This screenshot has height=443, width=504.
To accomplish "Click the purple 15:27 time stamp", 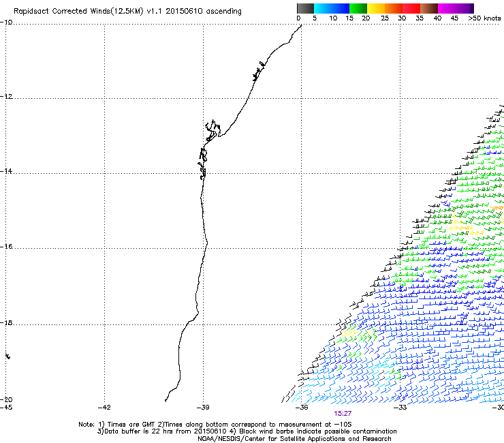I will click(343, 414).
